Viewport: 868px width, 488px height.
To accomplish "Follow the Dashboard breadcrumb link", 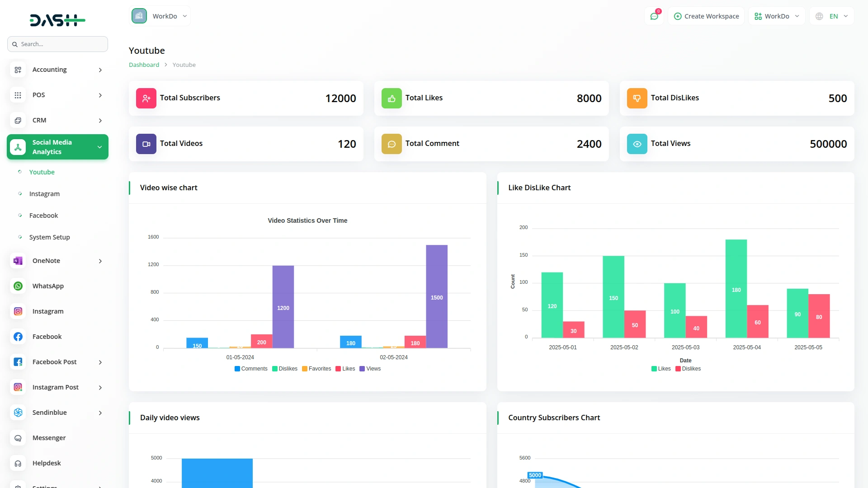I will click(x=144, y=65).
